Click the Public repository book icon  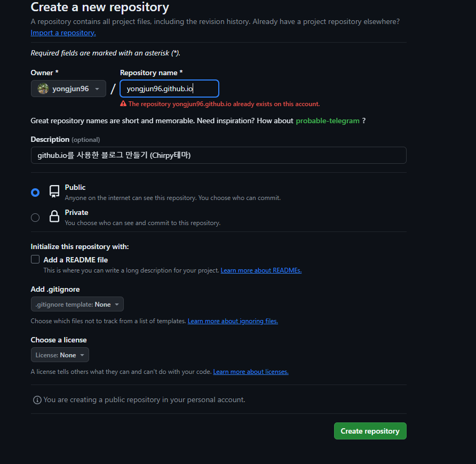(54, 191)
